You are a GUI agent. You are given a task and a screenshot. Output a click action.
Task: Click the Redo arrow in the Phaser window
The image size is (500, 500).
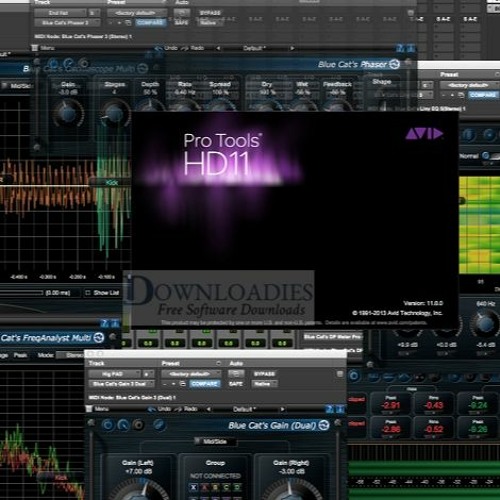[x=185, y=48]
